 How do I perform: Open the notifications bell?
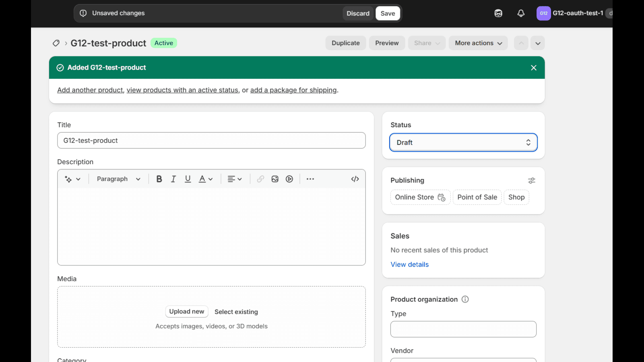coord(521,13)
